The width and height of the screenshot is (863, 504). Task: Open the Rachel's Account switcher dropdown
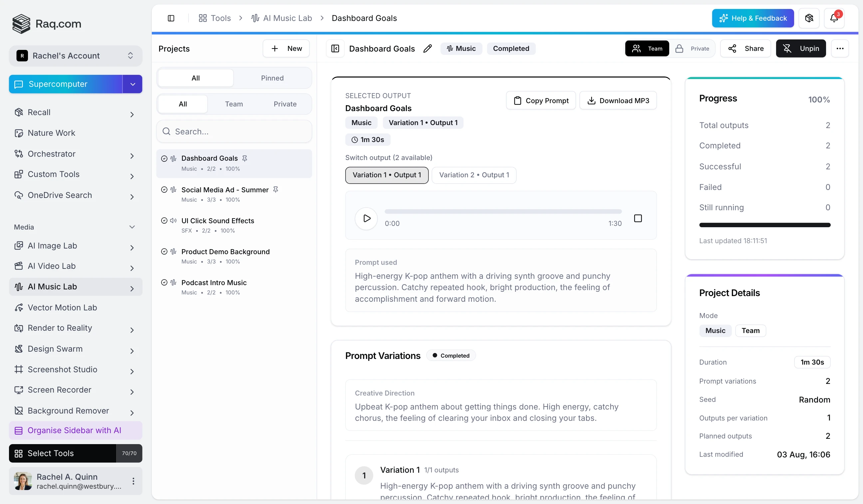tap(75, 56)
